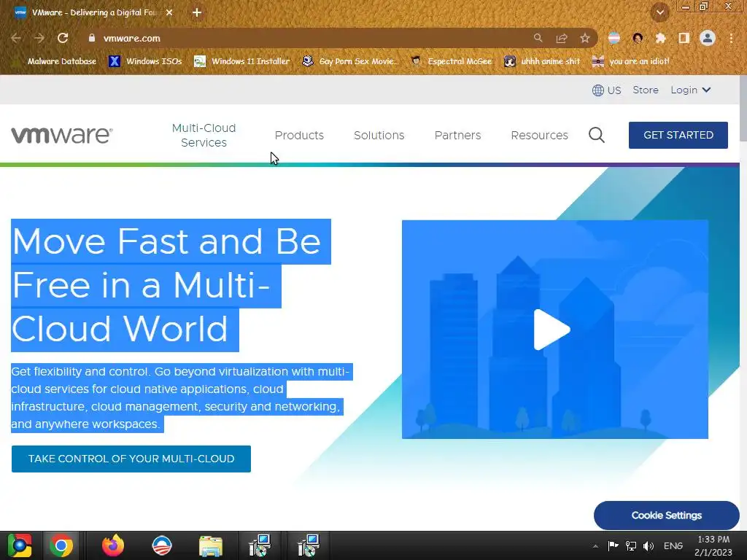Image resolution: width=747 pixels, height=560 pixels.
Task: Show hidden tray icons arrow
Action: point(595,545)
